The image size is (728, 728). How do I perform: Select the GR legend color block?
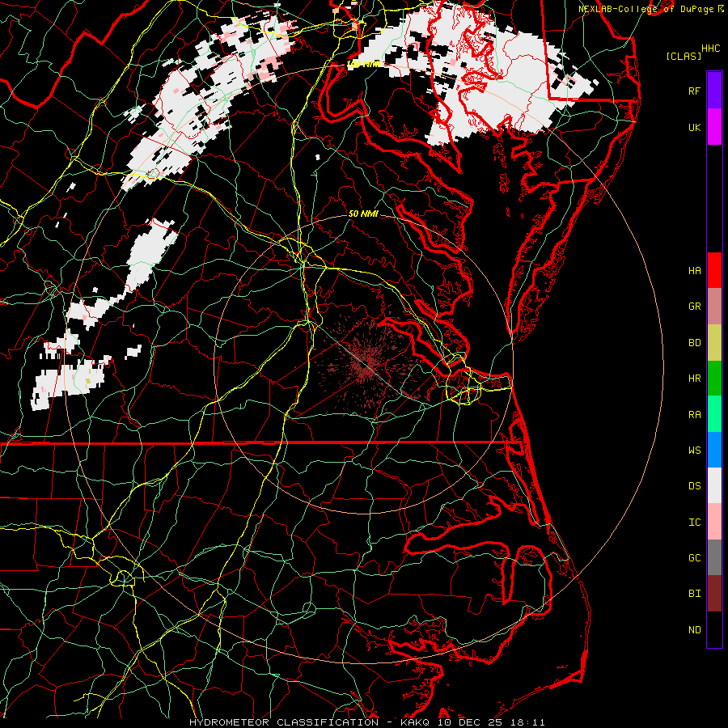(x=714, y=307)
